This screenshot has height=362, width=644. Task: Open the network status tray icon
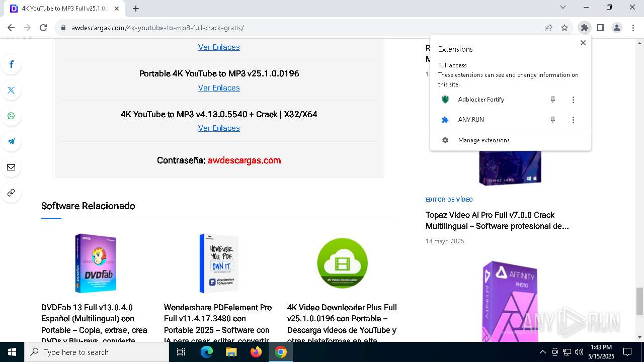point(567,352)
